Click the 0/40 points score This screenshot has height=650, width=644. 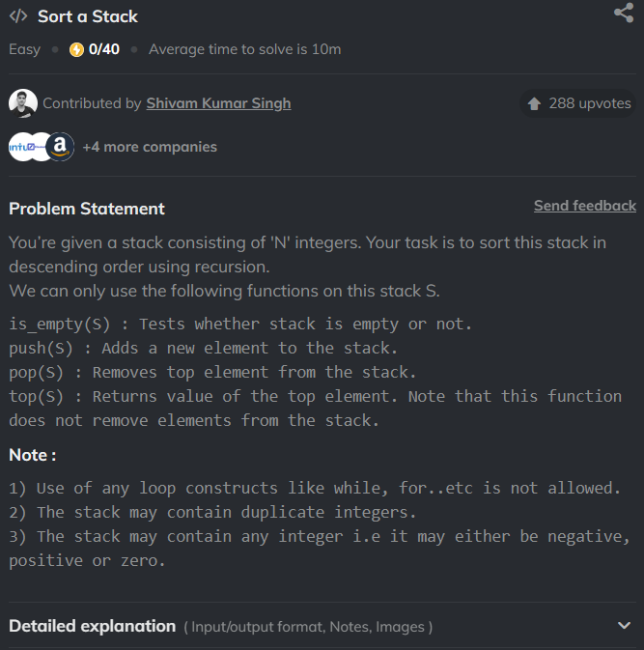[x=104, y=49]
